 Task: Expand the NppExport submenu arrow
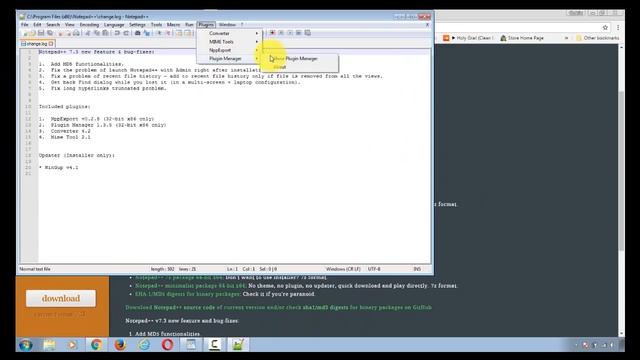point(257,50)
